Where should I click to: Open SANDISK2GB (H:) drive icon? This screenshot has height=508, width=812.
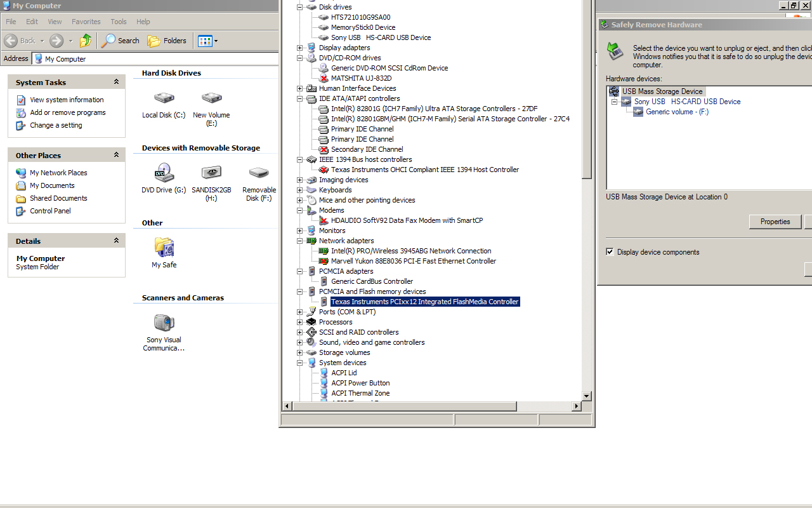pyautogui.click(x=211, y=173)
